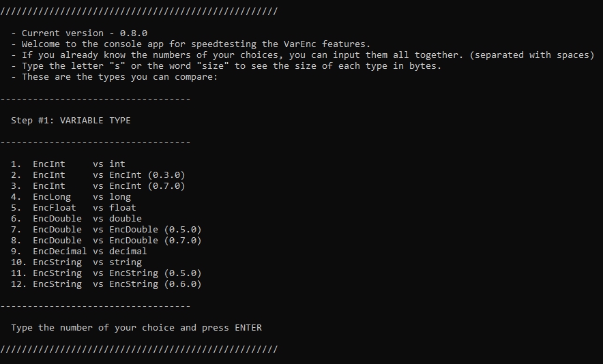Image resolution: width=603 pixels, height=364 pixels.
Task: Click option 12 EncString vs EncString (0.6.0)
Action: click(106, 284)
